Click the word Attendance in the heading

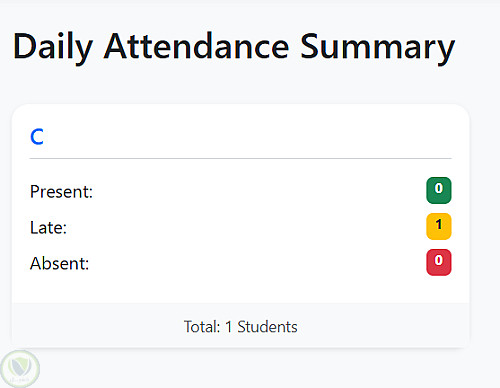(196, 47)
